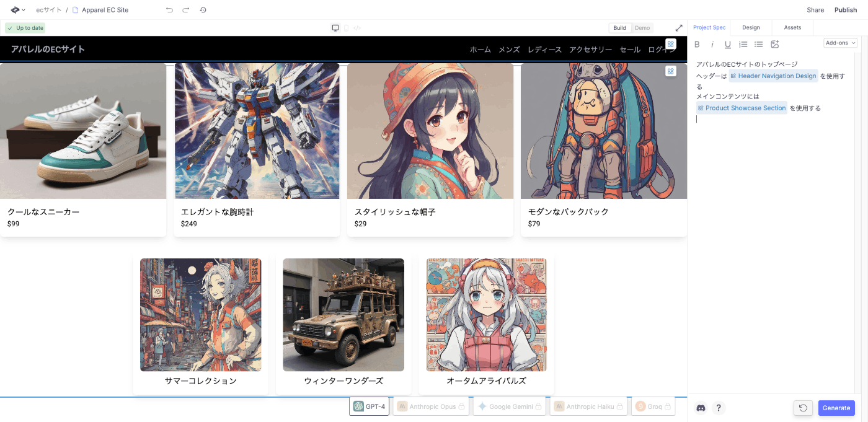This screenshot has width=868, height=422.
Task: Click レディース in the site navigation
Action: (x=544, y=50)
